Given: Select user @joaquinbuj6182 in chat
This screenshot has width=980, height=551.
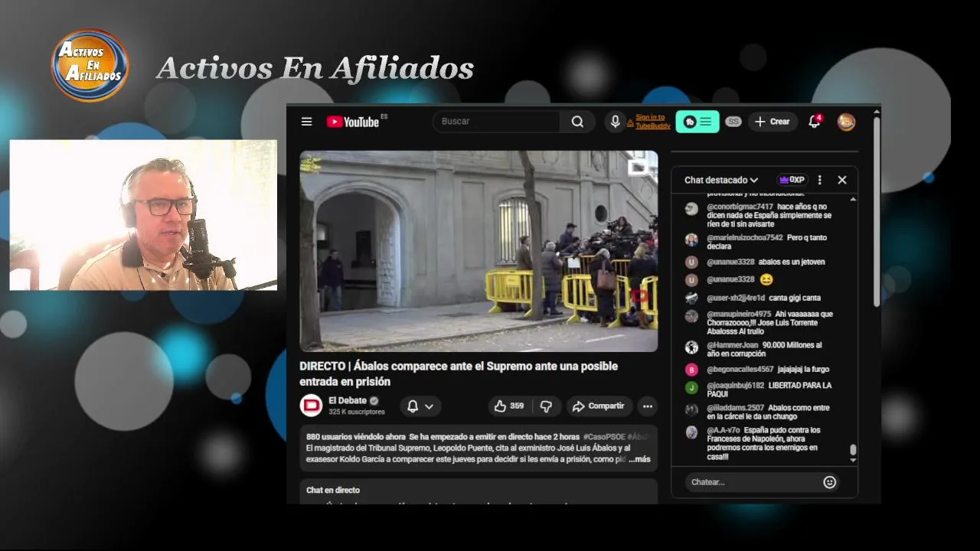Looking at the screenshot, I should (735, 386).
